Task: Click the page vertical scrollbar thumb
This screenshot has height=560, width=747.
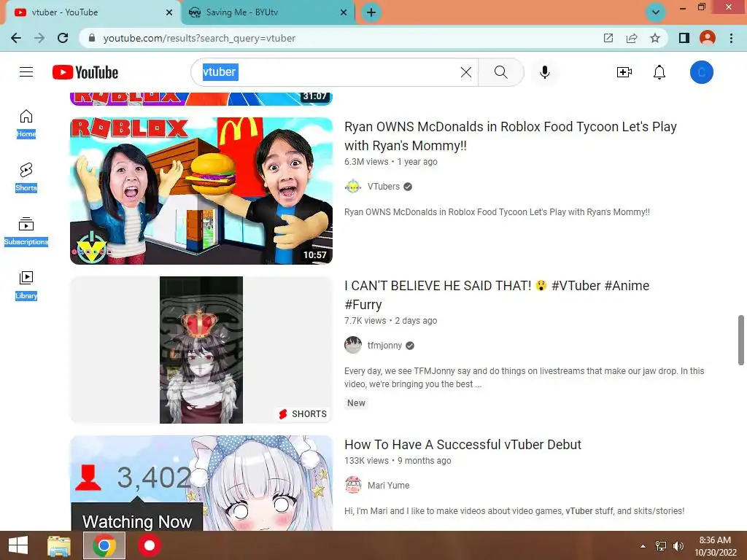Action: pyautogui.click(x=741, y=340)
